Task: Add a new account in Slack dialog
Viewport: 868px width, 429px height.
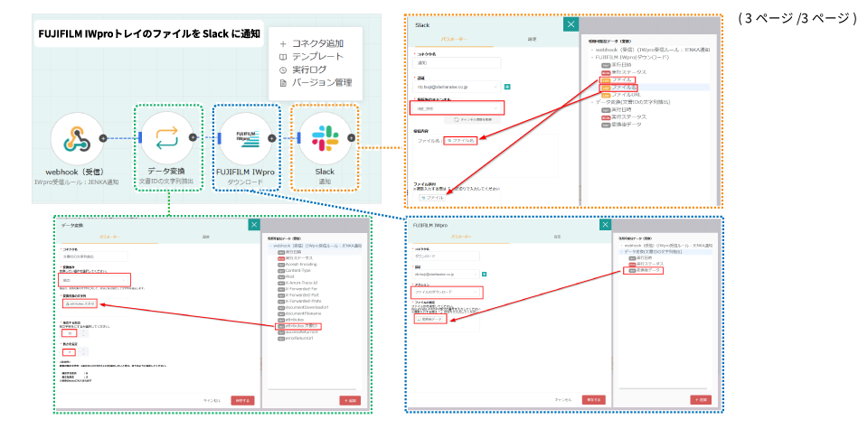Action: click(507, 87)
